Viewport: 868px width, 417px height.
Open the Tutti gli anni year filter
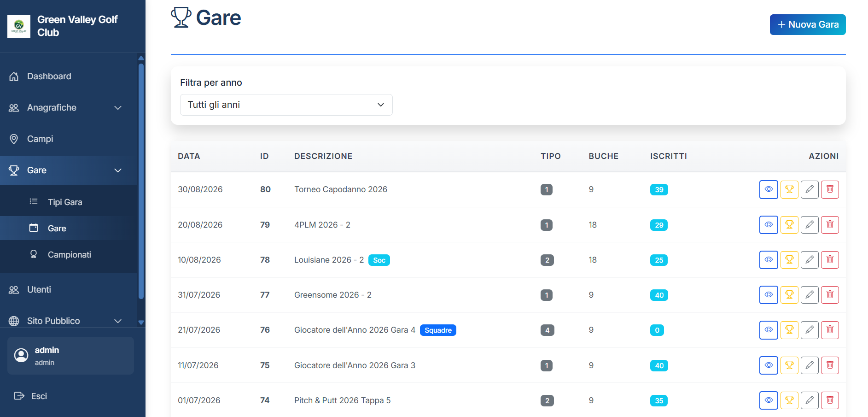coord(286,105)
